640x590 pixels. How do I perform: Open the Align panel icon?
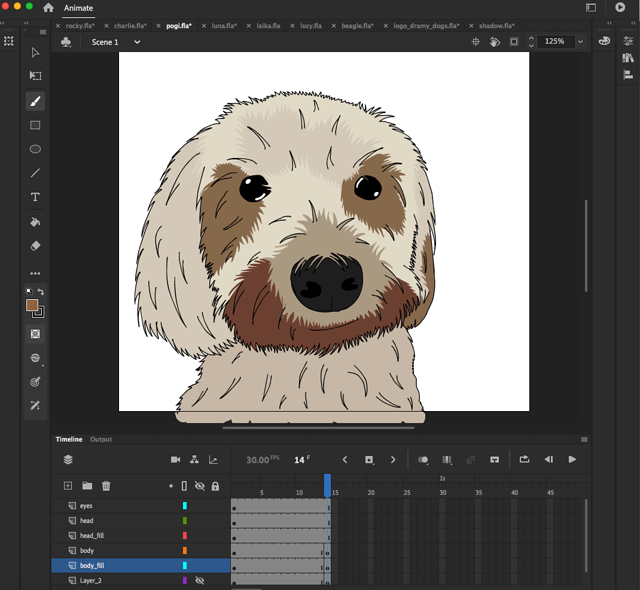[x=628, y=75]
